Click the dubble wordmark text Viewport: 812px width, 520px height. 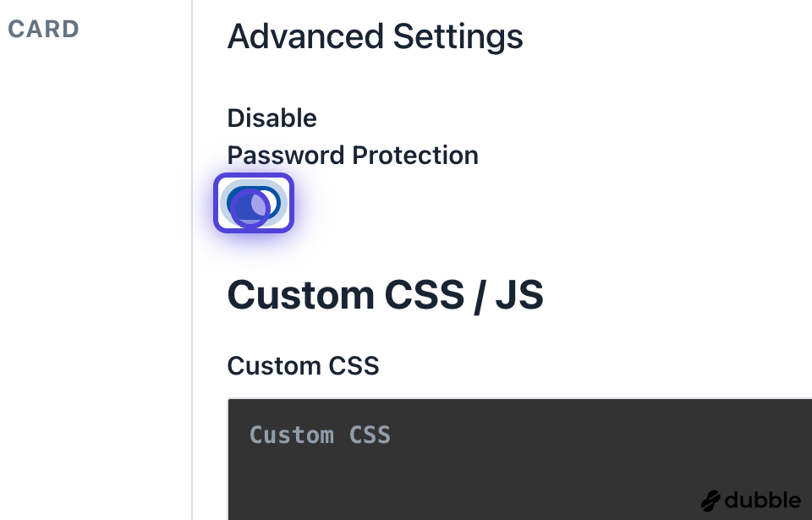point(762,501)
